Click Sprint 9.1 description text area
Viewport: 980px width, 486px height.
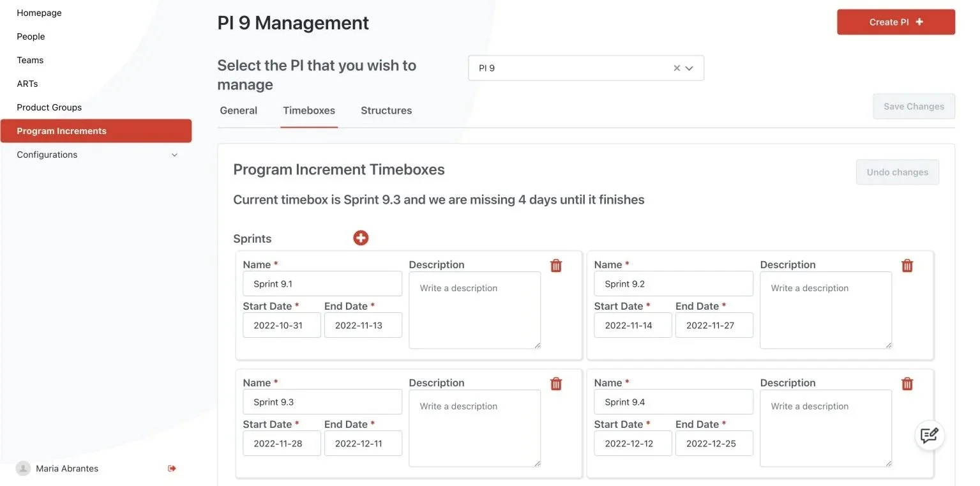pos(474,310)
